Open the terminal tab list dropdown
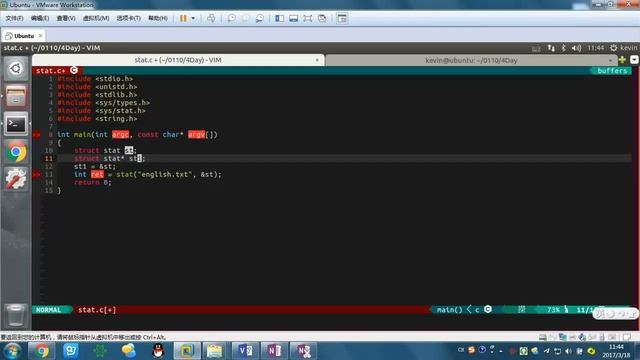The height and width of the screenshot is (360, 640). click(x=634, y=60)
